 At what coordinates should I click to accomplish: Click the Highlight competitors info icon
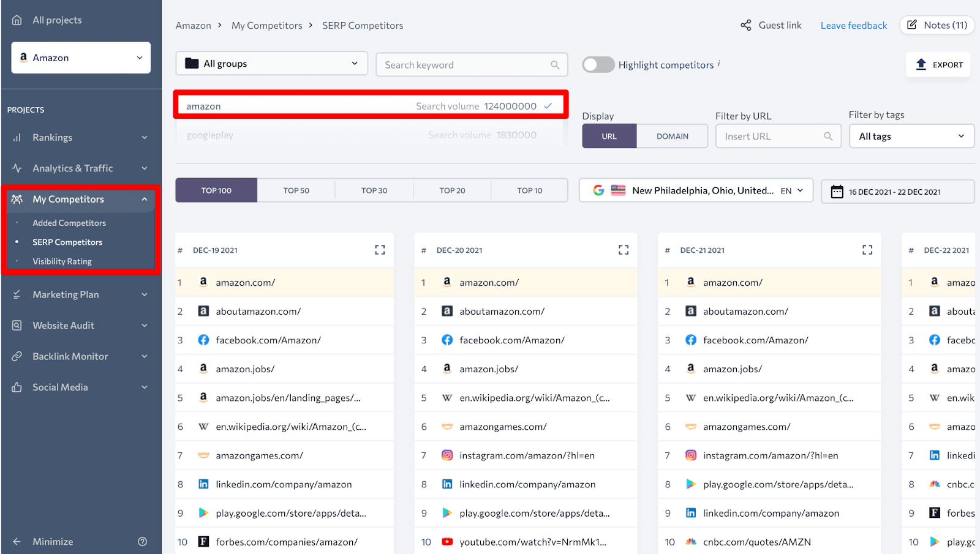tap(719, 63)
